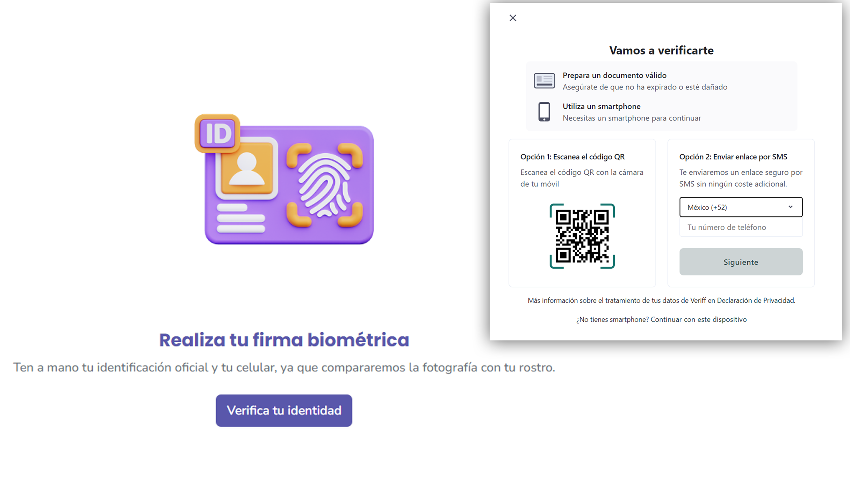Click the ID document card icon
This screenshot has height=504, width=850.
[x=544, y=81]
